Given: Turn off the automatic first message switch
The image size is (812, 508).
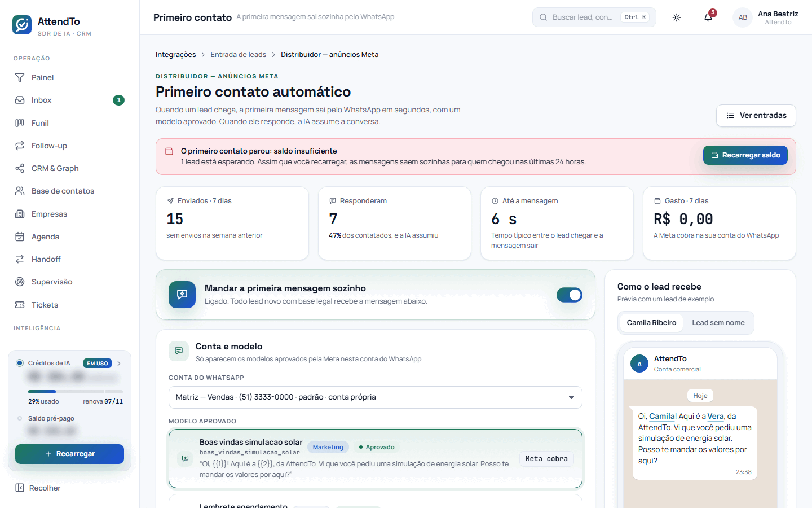Looking at the screenshot, I should click(x=570, y=295).
